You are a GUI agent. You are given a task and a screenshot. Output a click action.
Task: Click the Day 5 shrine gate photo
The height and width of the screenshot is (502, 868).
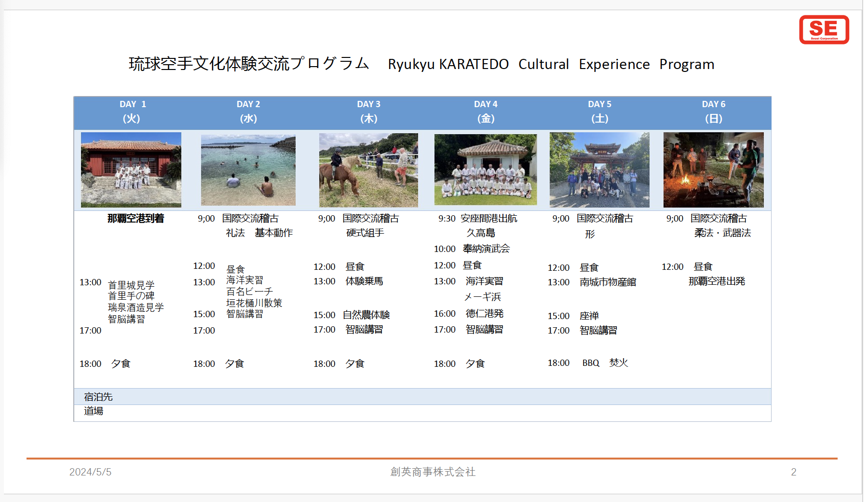(x=599, y=169)
